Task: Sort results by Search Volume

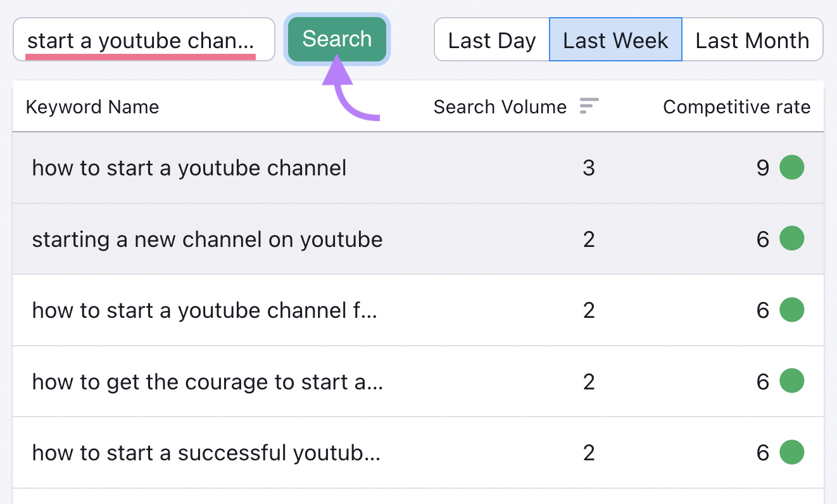Action: pyautogui.click(x=589, y=106)
